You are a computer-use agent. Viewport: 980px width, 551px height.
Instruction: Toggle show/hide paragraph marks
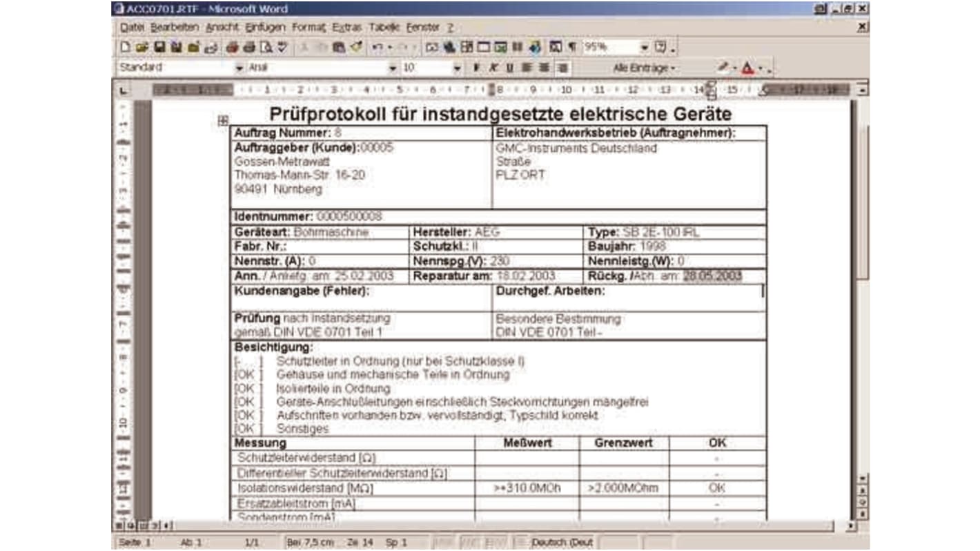click(x=571, y=47)
